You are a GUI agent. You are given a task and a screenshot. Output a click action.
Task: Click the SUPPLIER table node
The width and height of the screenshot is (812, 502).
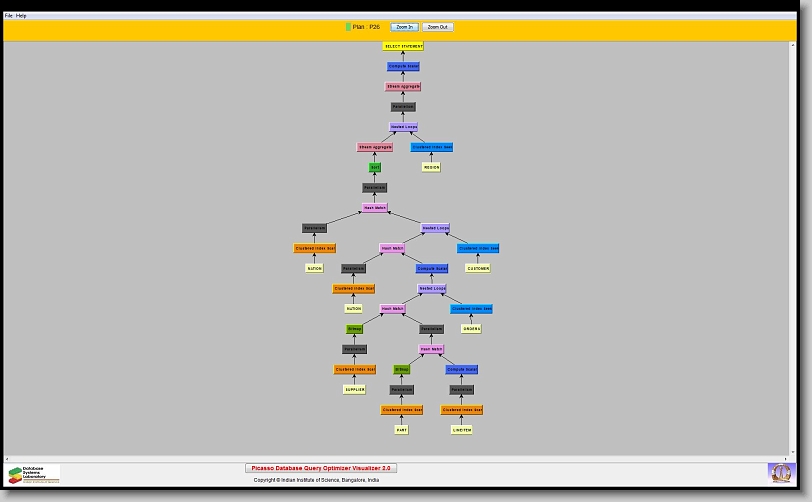pos(354,389)
